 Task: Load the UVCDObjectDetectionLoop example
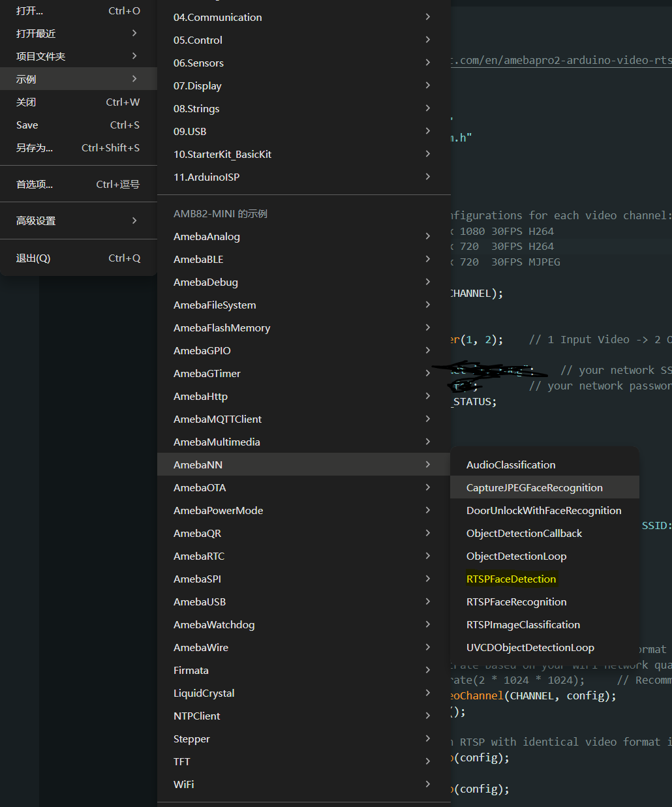point(545,647)
